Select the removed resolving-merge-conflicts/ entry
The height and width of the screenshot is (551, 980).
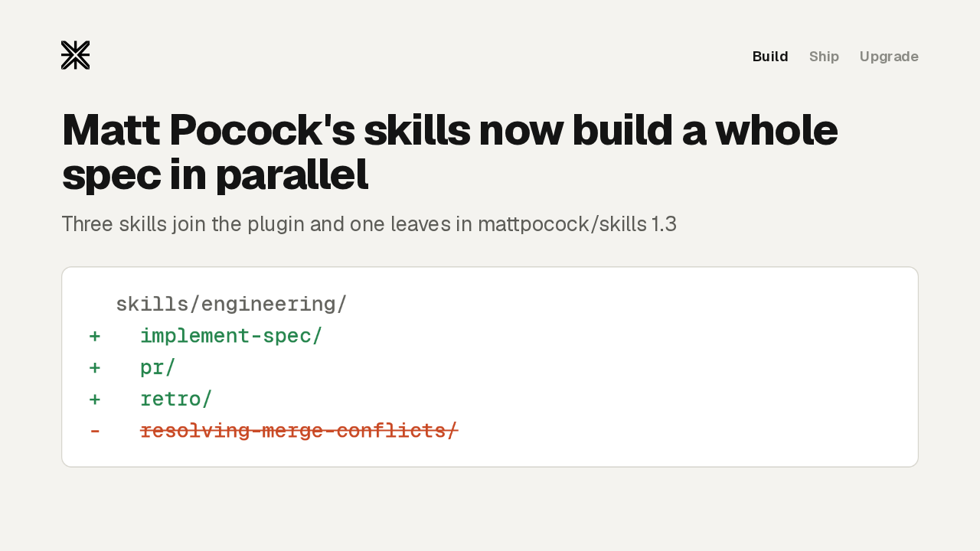point(299,431)
